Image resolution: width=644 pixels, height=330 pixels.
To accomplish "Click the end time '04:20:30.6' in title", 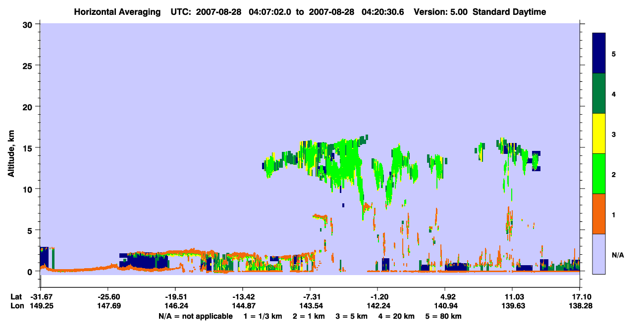I will click(383, 12).
